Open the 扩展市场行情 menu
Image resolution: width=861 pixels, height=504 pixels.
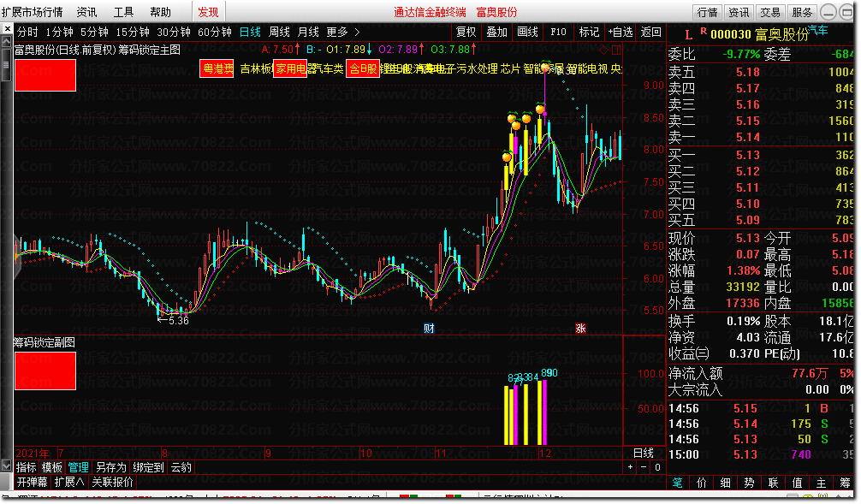point(33,11)
